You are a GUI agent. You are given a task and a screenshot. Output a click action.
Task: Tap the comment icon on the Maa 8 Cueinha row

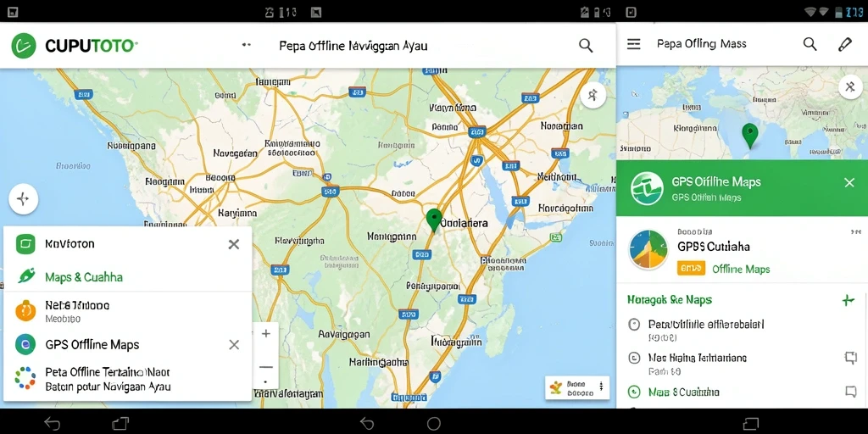tap(851, 392)
